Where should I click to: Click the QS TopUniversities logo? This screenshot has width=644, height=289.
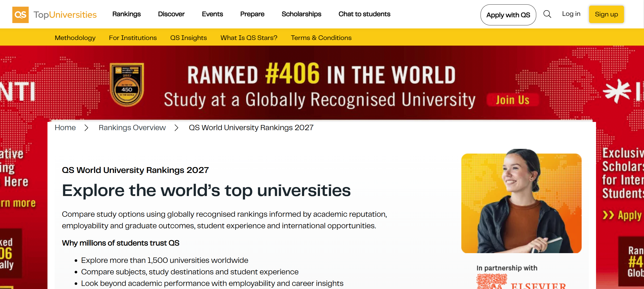(54, 15)
